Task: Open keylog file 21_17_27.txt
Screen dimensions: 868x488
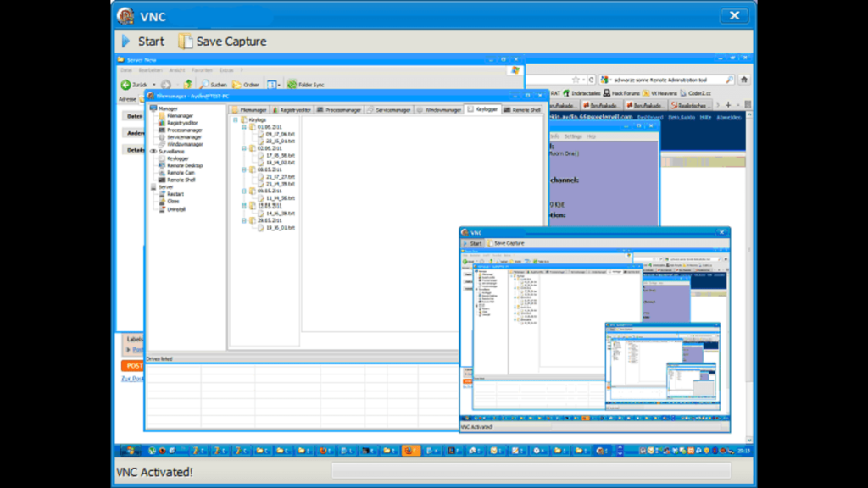Action: pyautogui.click(x=280, y=176)
